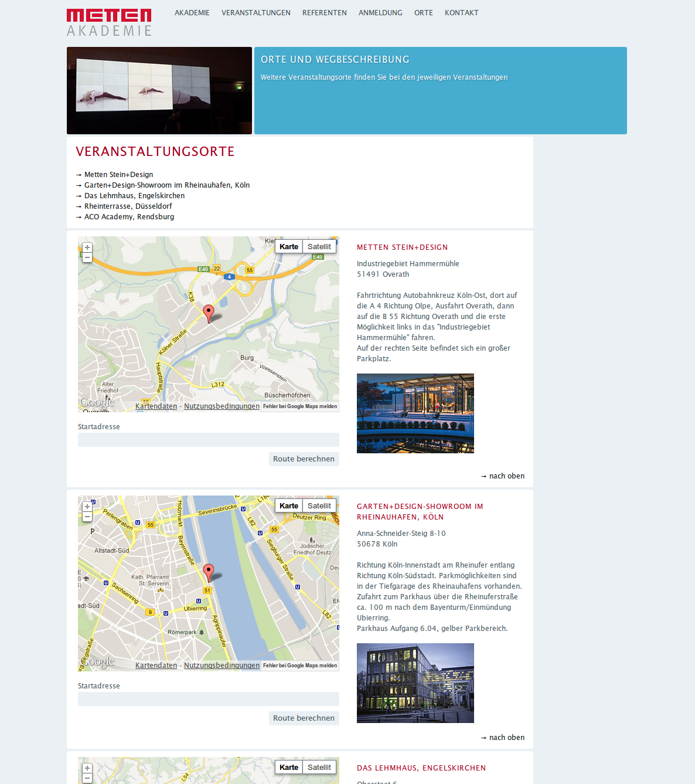Click the red marker on Köln map
Screen dimensions: 695x784
(x=209, y=572)
